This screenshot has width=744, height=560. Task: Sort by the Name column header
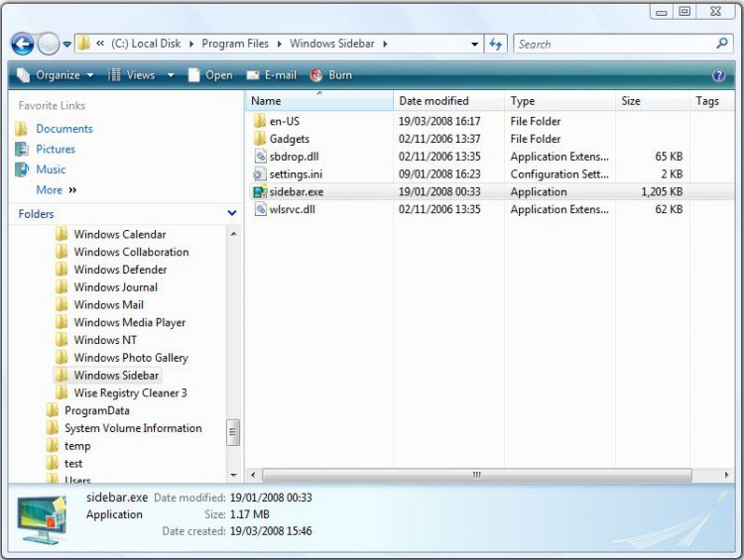[319, 101]
